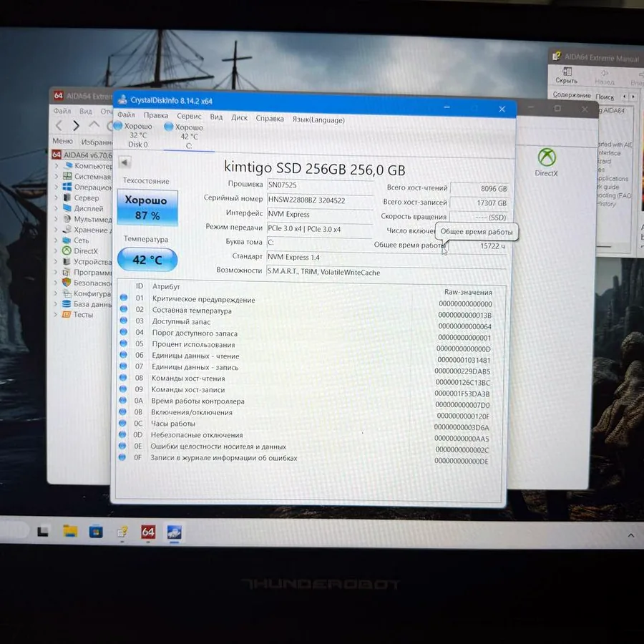The height and width of the screenshot is (644, 644).
Task: Click status dot for Включения/отключения row
Action: [x=123, y=411]
